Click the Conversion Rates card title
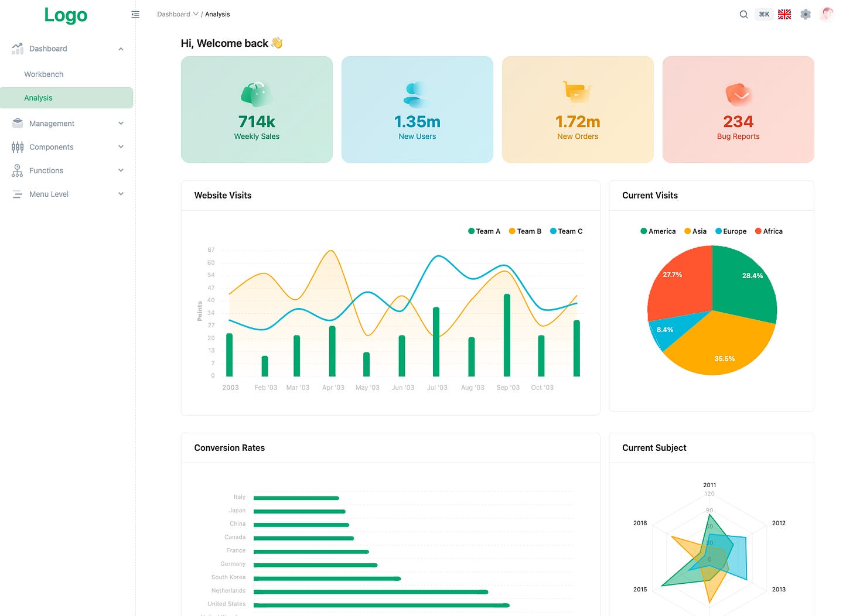Viewport: 853px width, 616px height. point(230,448)
